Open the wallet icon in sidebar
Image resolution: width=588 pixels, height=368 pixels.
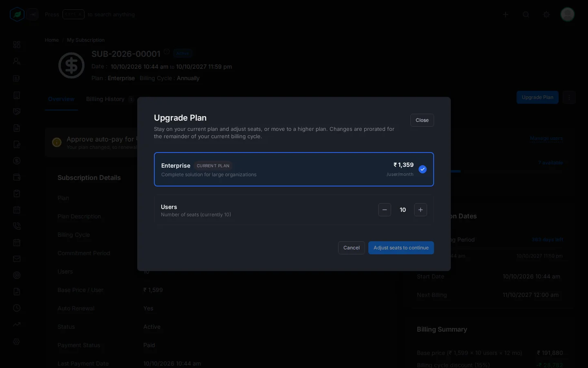pyautogui.click(x=17, y=177)
